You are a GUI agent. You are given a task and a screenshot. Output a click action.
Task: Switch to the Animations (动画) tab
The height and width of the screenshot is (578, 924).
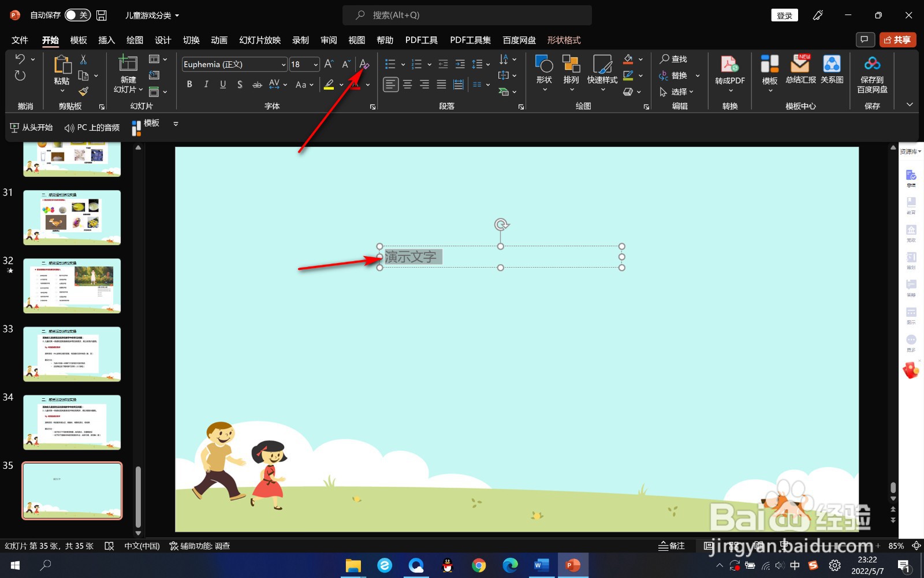(219, 40)
